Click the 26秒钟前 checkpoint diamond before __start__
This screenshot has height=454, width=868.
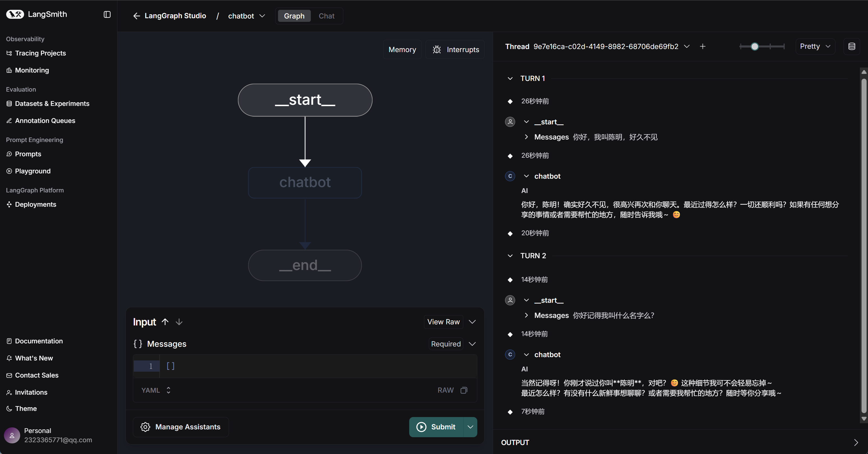(x=510, y=101)
